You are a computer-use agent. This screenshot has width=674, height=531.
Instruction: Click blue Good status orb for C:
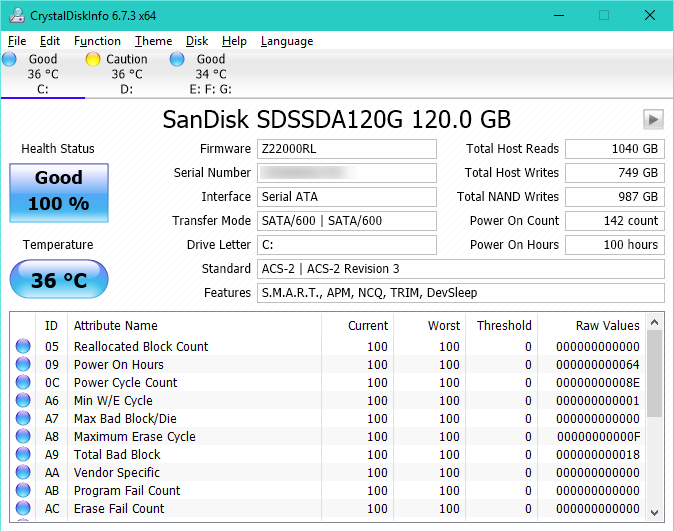[9, 59]
